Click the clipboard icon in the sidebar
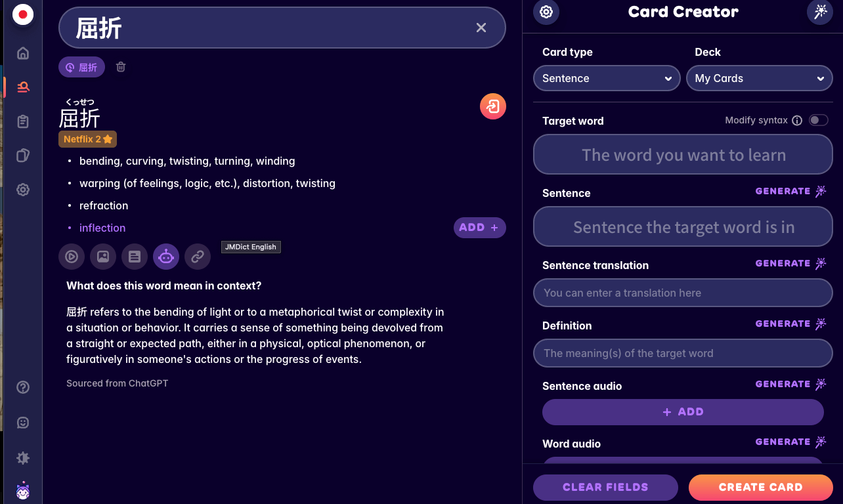 point(22,121)
